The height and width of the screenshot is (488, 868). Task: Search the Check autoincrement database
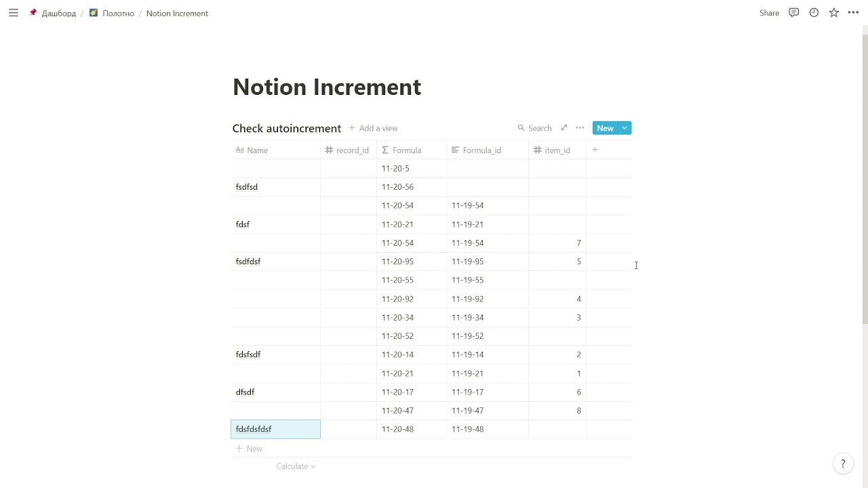click(534, 128)
